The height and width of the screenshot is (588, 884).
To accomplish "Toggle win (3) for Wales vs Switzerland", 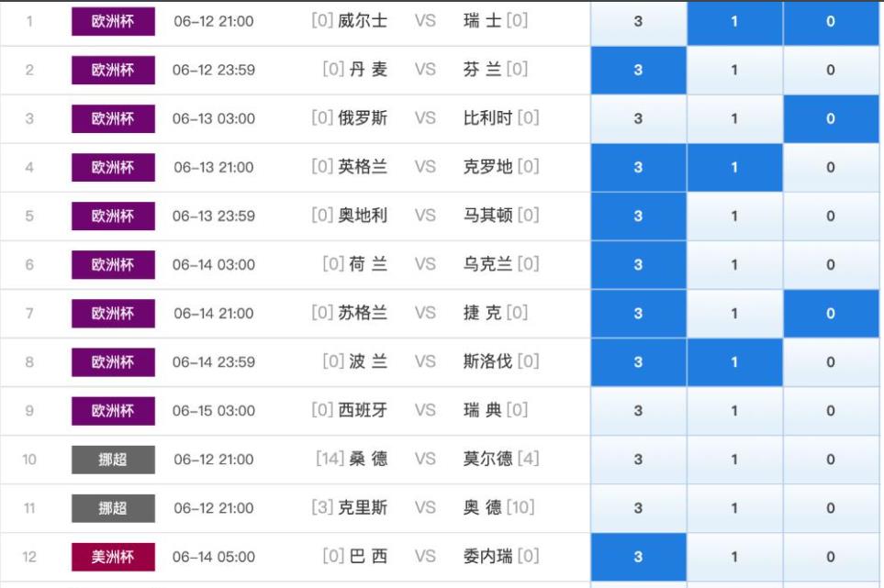I will pos(638,21).
